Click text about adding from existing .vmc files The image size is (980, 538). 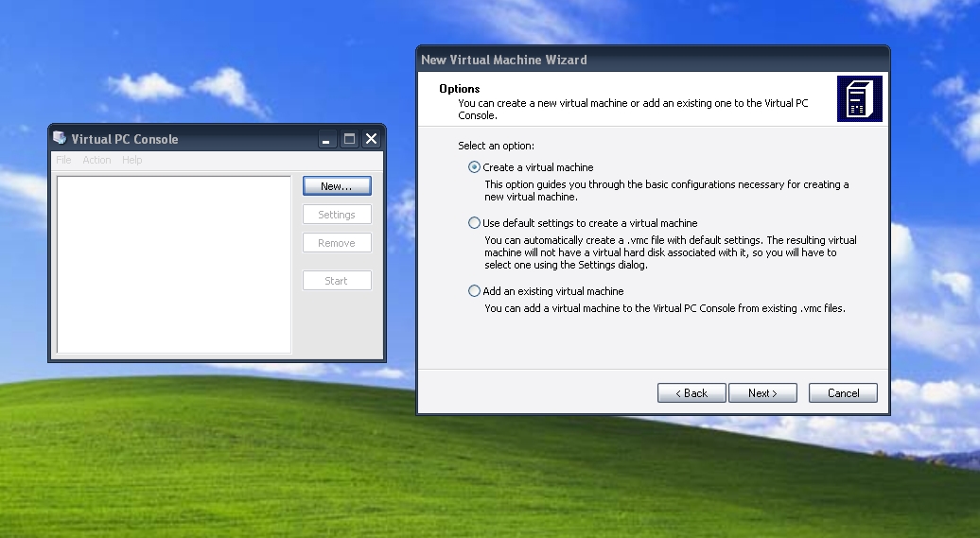coord(665,308)
